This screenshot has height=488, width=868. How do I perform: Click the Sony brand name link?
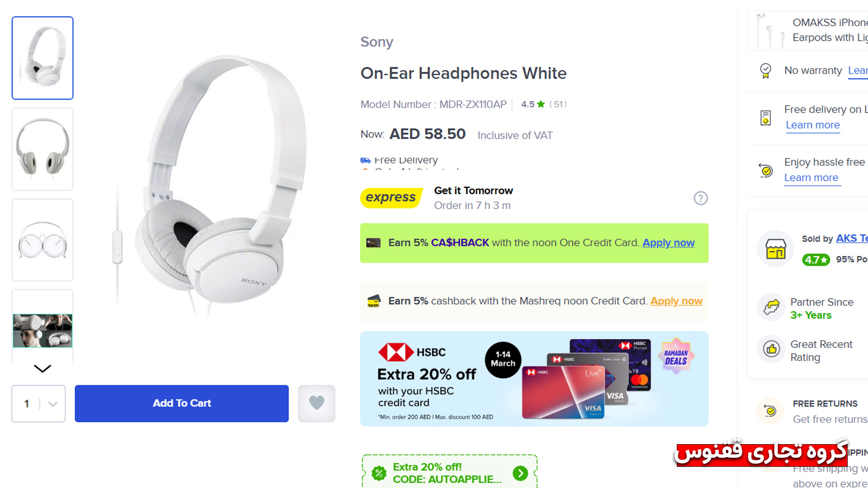pyautogui.click(x=377, y=42)
